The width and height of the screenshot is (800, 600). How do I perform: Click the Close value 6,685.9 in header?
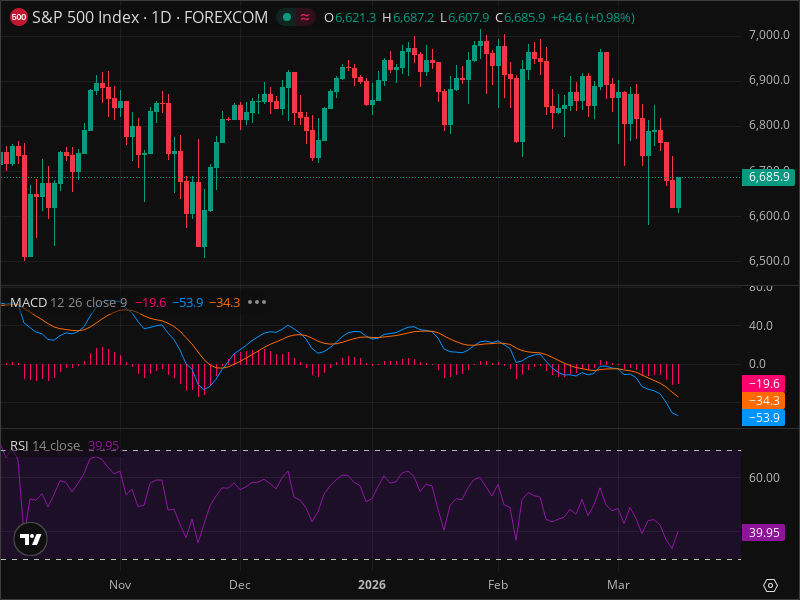coord(524,18)
